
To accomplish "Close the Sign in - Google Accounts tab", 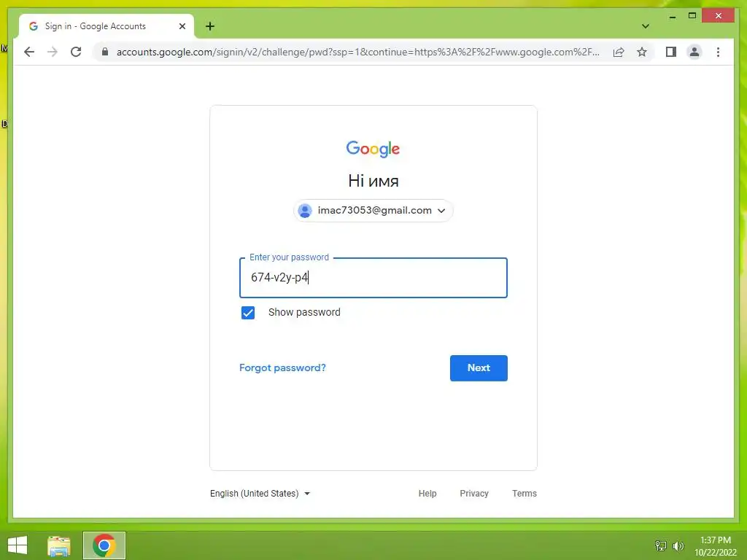I will 182,26.
